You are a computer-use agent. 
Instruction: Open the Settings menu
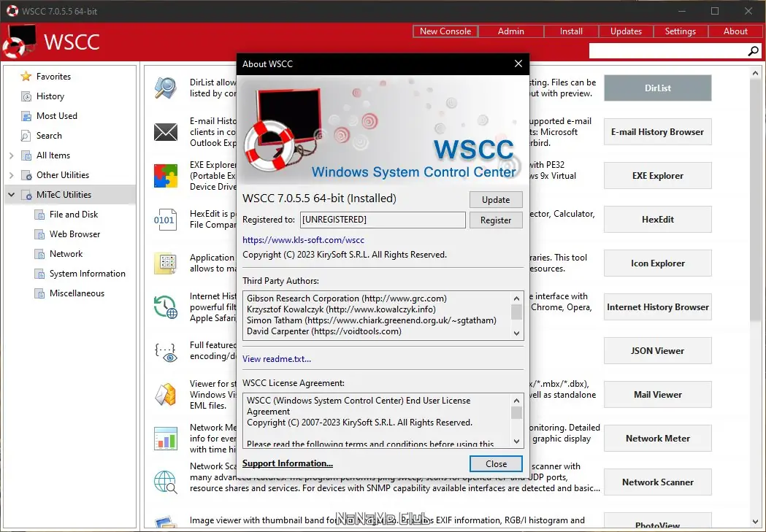pos(680,31)
